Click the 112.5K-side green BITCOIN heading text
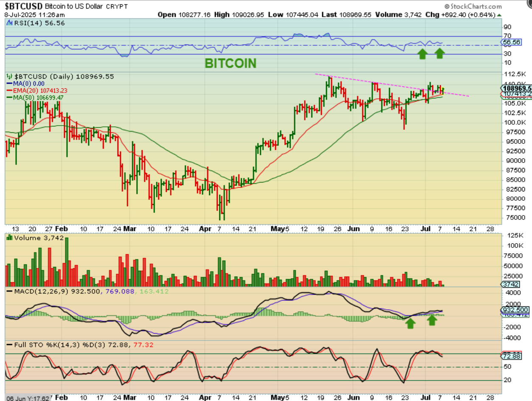 pos(231,64)
